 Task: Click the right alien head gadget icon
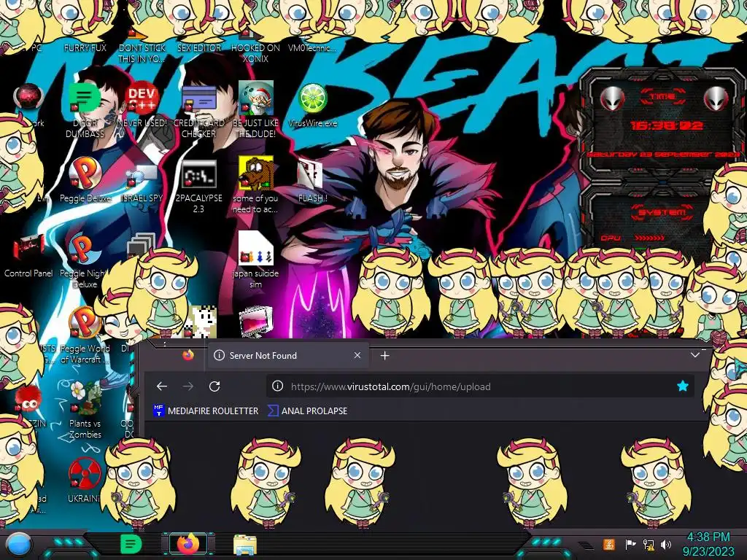pyautogui.click(x=716, y=98)
